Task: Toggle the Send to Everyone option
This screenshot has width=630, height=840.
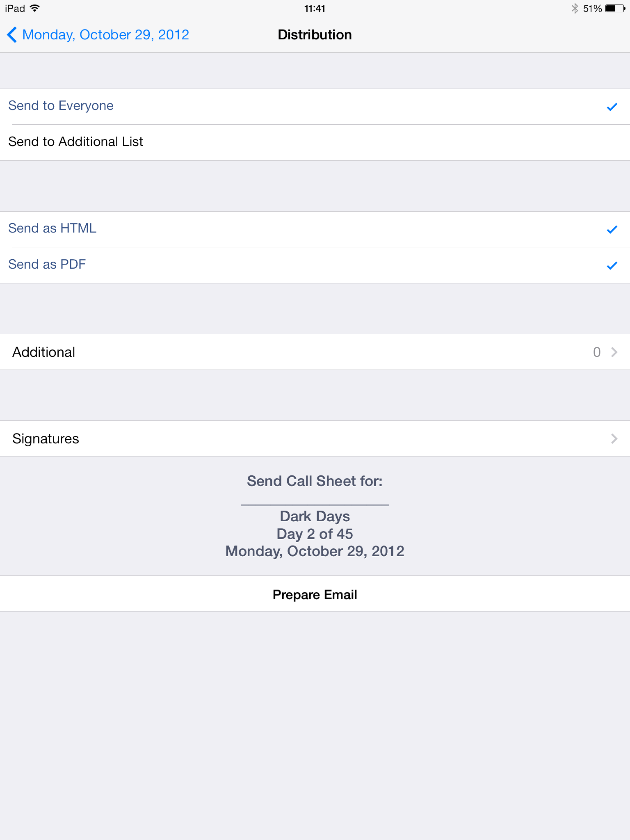Action: coord(61,106)
